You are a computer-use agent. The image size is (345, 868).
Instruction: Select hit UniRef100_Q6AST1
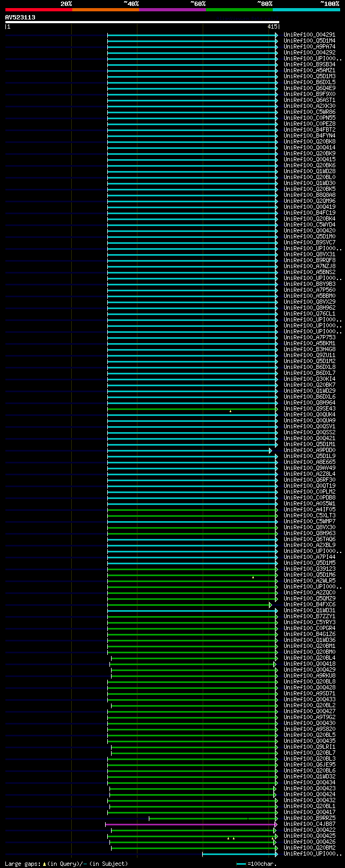point(309,100)
